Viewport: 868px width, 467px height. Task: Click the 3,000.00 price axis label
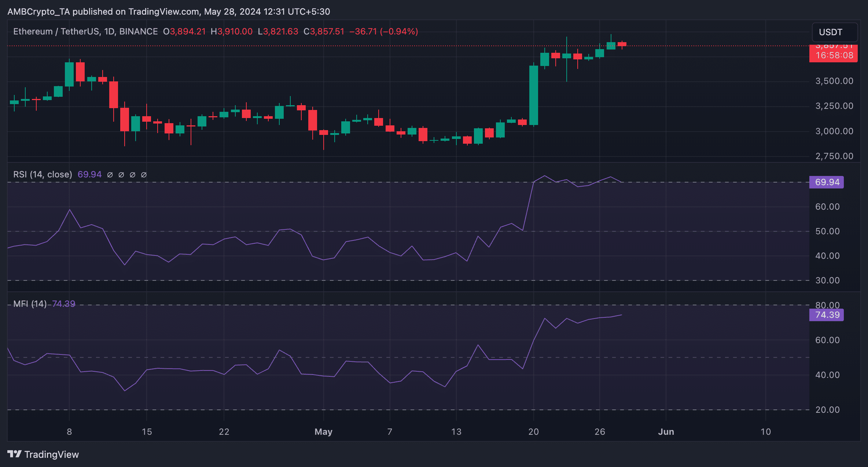(x=834, y=131)
